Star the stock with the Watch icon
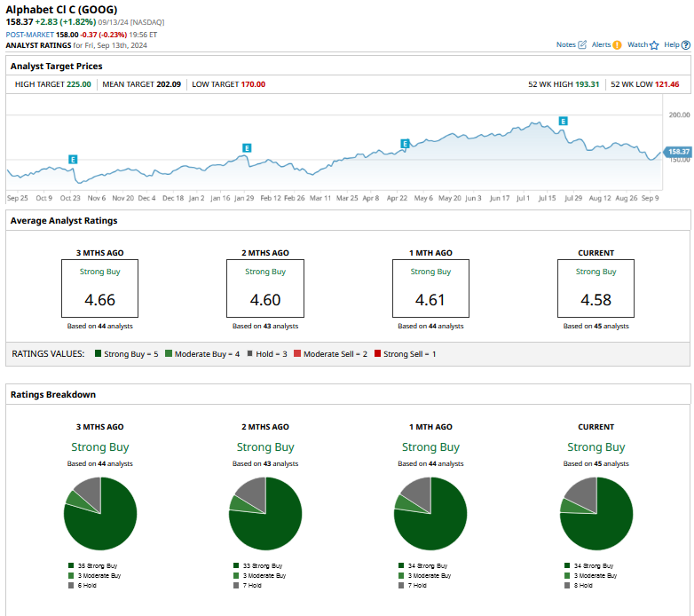Image resolution: width=694 pixels, height=616 pixels. pos(654,44)
